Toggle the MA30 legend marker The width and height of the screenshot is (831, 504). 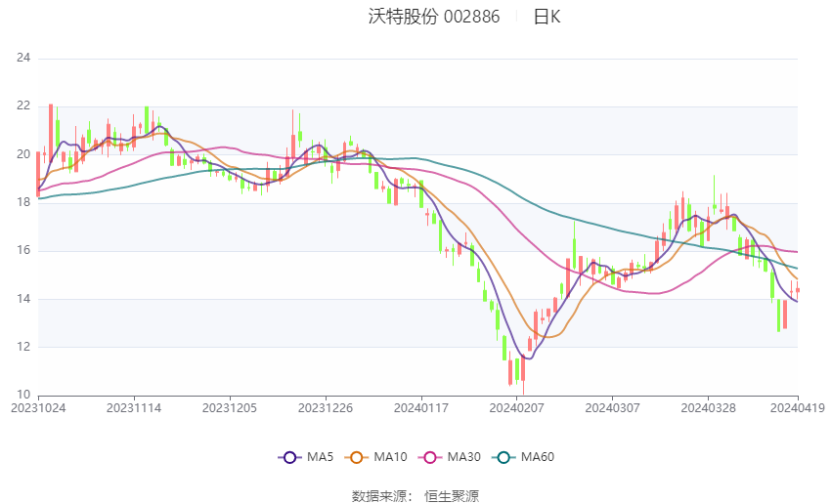[430, 457]
